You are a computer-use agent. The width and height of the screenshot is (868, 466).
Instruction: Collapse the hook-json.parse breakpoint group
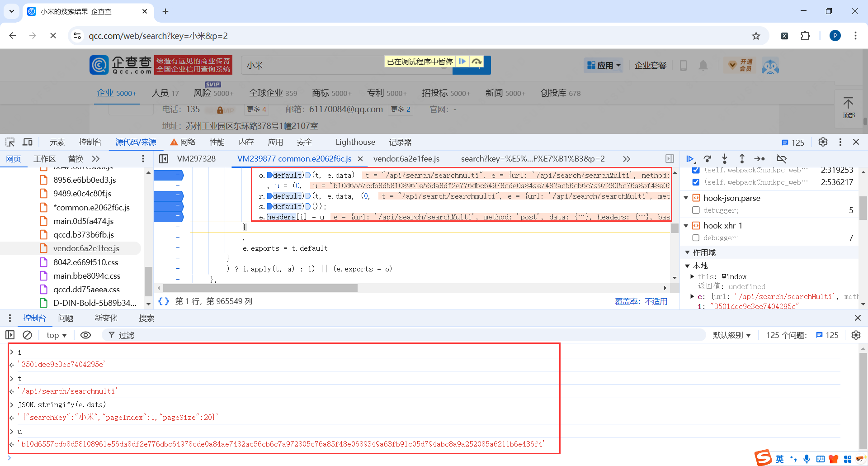click(686, 198)
